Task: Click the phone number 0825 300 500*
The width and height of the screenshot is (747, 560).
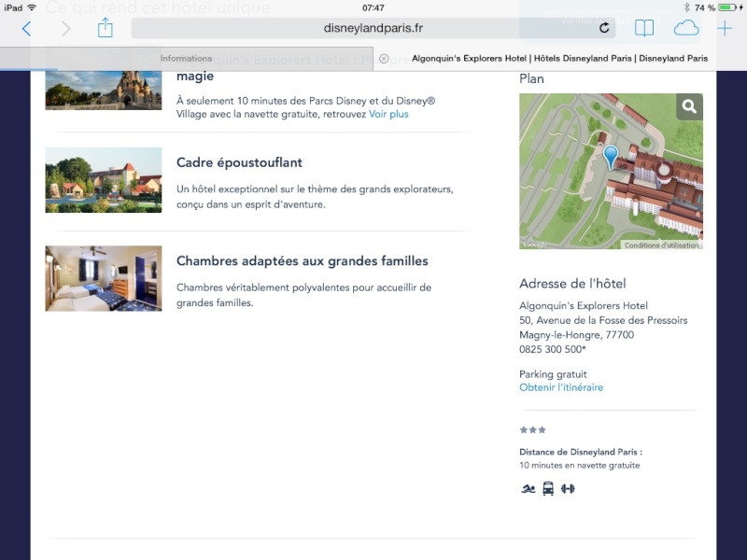Action: click(x=553, y=349)
